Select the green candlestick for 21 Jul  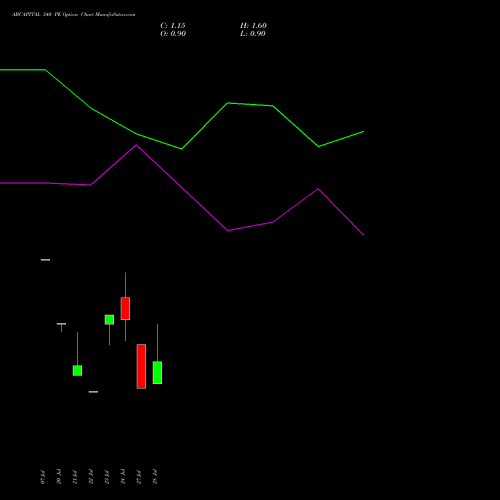click(x=77, y=370)
